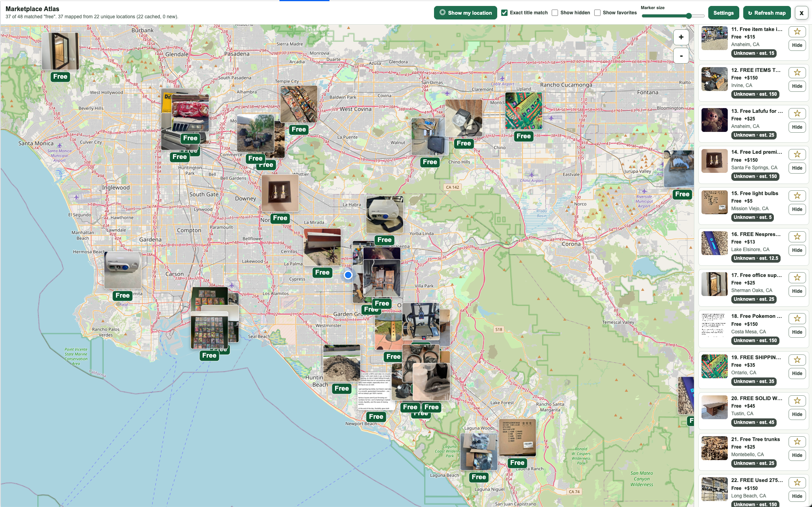Enable Show favorites checkbox
This screenshot has height=507, width=812.
[597, 13]
